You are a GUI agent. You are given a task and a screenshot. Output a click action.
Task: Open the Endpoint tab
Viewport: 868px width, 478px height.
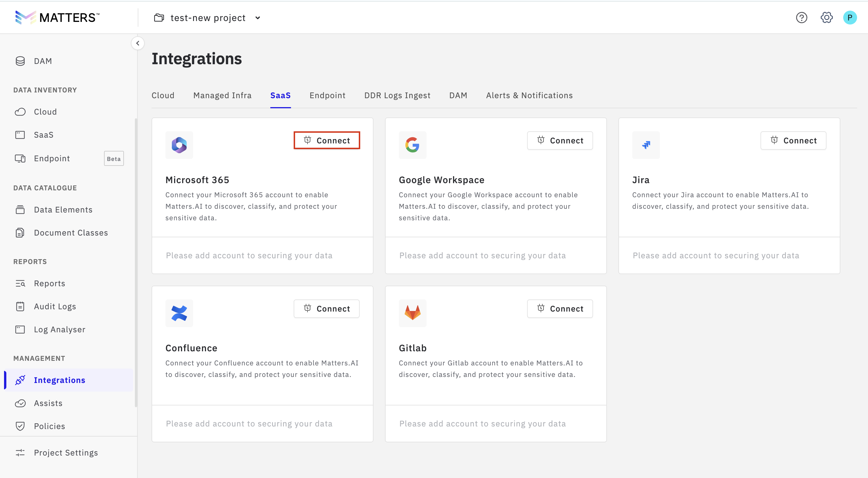click(328, 96)
